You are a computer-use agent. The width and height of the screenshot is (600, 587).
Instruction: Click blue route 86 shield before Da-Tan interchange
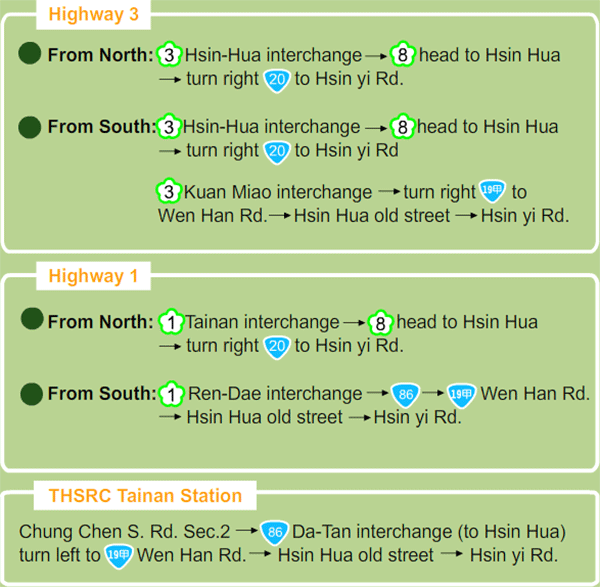tap(274, 532)
